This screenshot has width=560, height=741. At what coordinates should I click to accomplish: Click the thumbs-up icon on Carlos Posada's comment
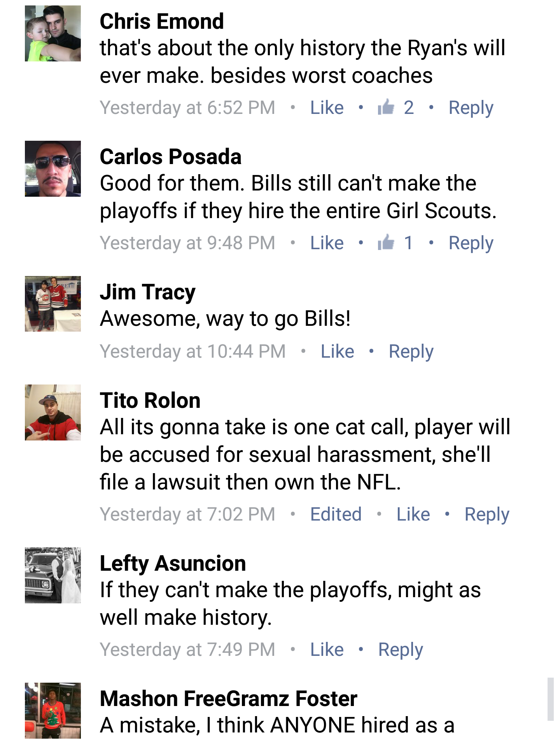386,243
